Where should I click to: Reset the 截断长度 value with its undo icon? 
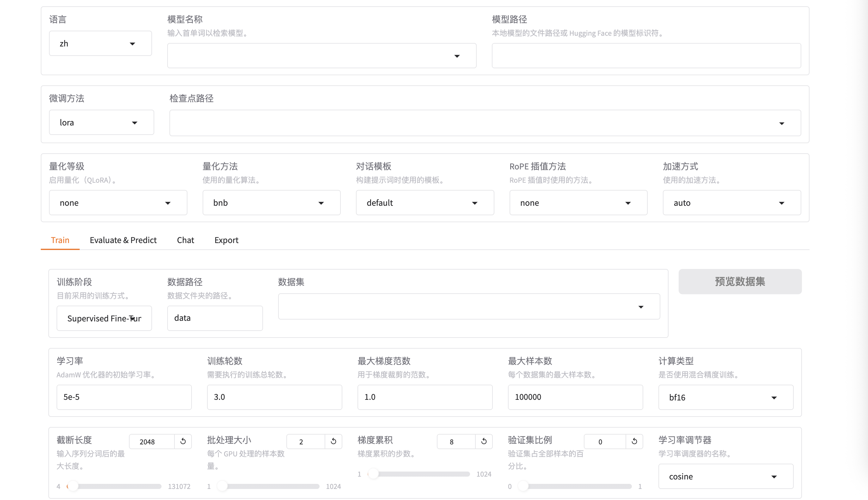tap(183, 441)
